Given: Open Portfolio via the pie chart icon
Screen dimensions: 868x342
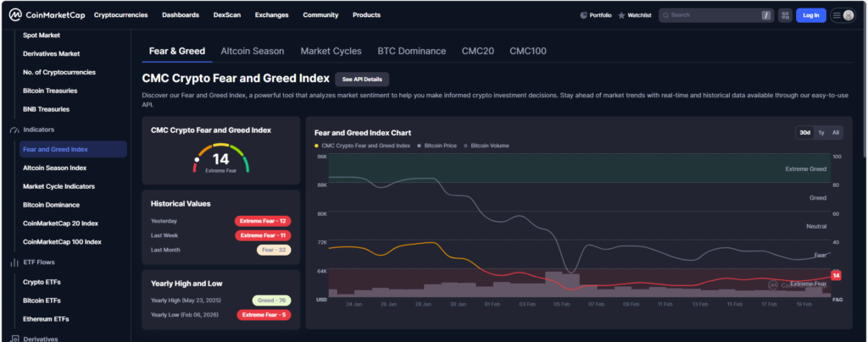Looking at the screenshot, I should click(583, 15).
